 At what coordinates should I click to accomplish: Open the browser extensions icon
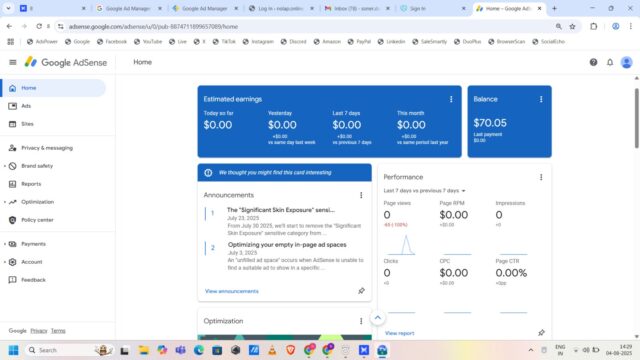point(593,26)
